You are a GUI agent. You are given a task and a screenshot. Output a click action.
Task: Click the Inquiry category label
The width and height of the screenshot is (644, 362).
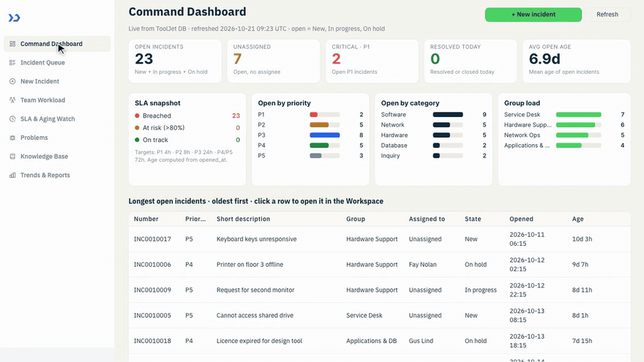[390, 156]
